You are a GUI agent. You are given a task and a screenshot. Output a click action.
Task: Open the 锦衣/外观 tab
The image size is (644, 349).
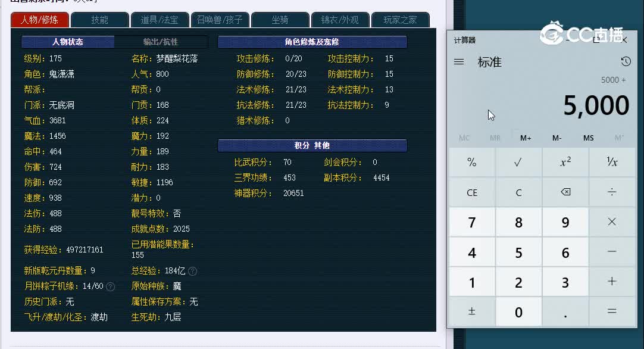[x=340, y=20]
